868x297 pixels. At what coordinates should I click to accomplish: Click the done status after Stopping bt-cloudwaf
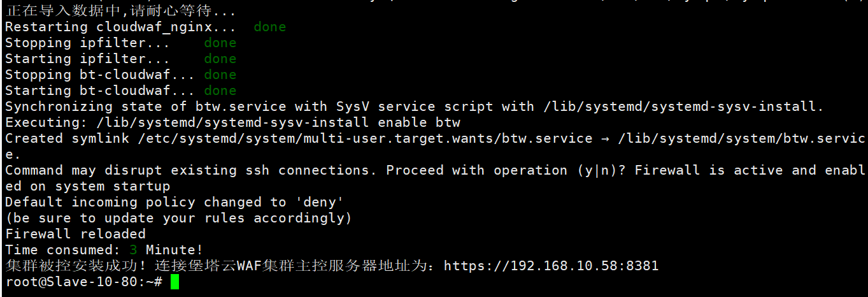tap(220, 75)
